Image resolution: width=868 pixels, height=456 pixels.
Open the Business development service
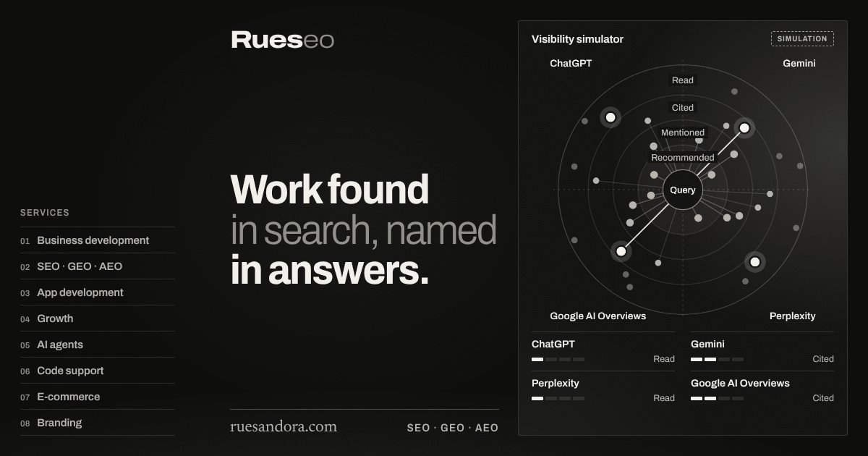pos(98,240)
